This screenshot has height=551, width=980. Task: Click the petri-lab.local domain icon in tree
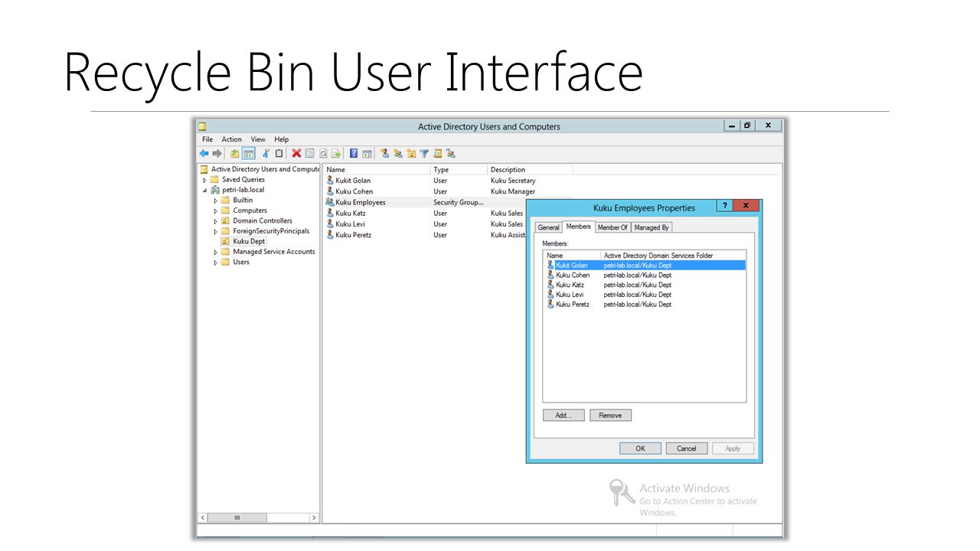(x=216, y=190)
